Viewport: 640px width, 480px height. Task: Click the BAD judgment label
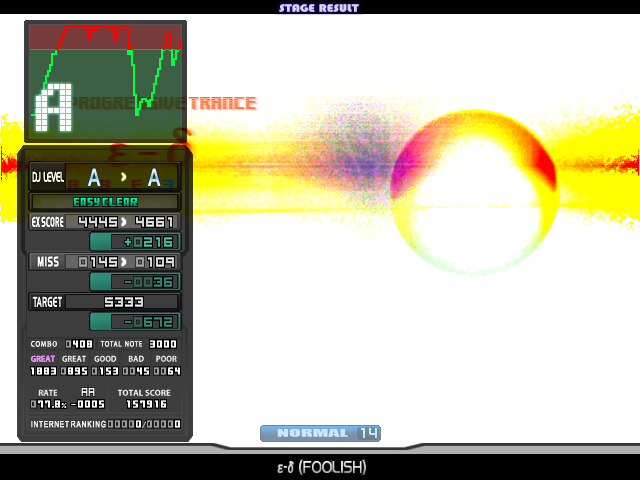136,359
